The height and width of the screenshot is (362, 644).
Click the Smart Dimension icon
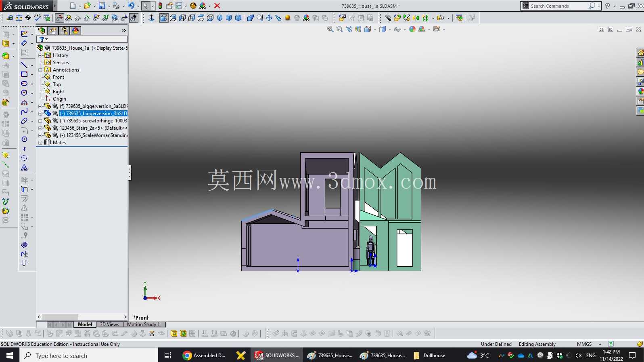tap(24, 43)
